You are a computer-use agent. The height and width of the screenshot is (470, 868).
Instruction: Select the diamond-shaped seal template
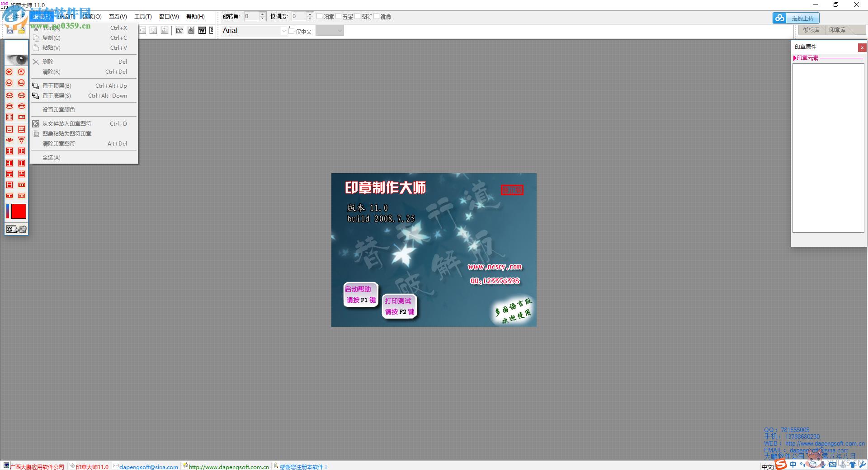tap(9, 140)
